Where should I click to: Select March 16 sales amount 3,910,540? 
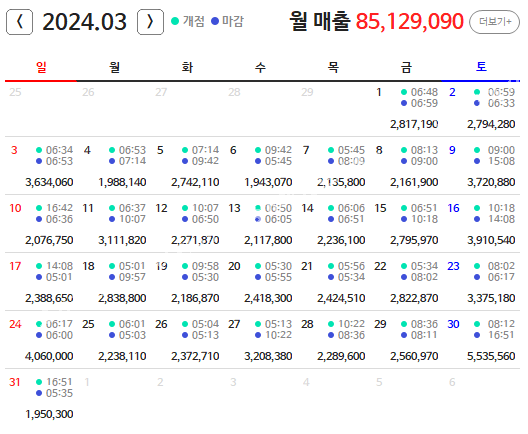tap(491, 240)
